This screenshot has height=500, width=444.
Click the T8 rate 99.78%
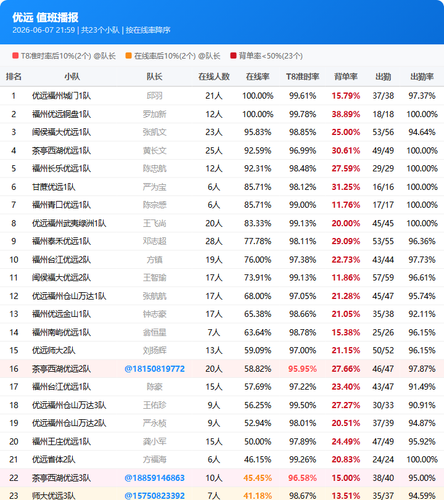[302, 114]
